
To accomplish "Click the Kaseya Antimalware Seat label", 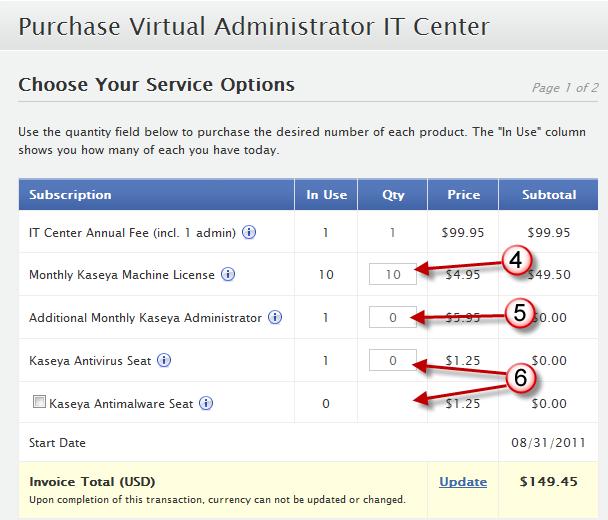I will pyautogui.click(x=121, y=404).
